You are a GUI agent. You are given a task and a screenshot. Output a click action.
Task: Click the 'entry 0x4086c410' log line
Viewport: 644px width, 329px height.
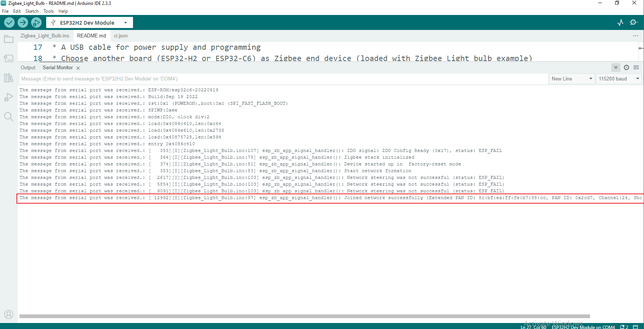coord(107,144)
